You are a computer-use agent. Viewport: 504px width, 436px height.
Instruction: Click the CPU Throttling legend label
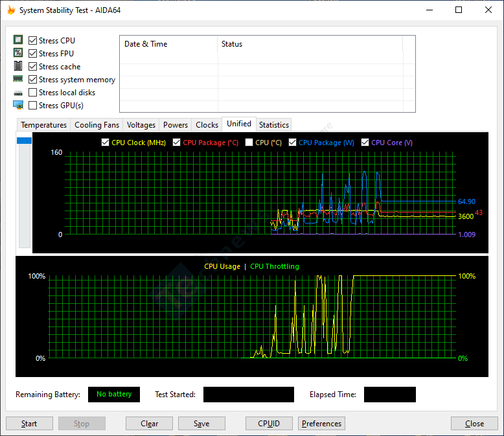pyautogui.click(x=275, y=266)
